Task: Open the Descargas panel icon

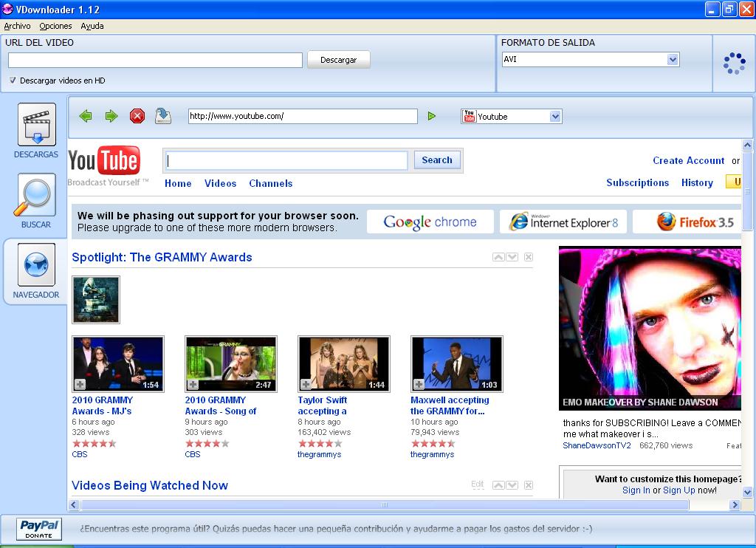Action: (x=36, y=126)
